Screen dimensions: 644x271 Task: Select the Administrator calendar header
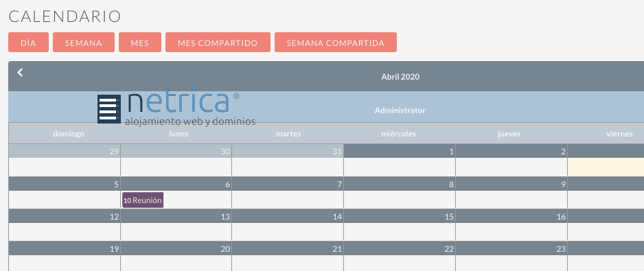[400, 110]
